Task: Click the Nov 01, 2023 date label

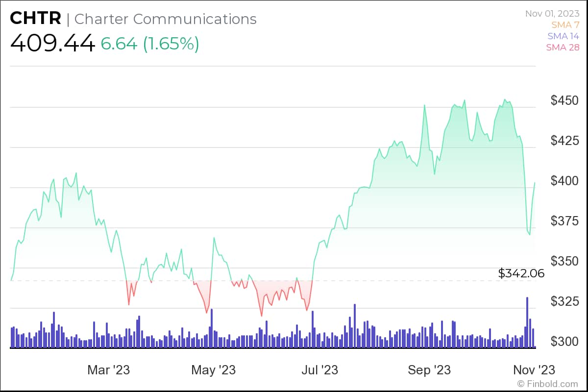Action: click(x=552, y=13)
